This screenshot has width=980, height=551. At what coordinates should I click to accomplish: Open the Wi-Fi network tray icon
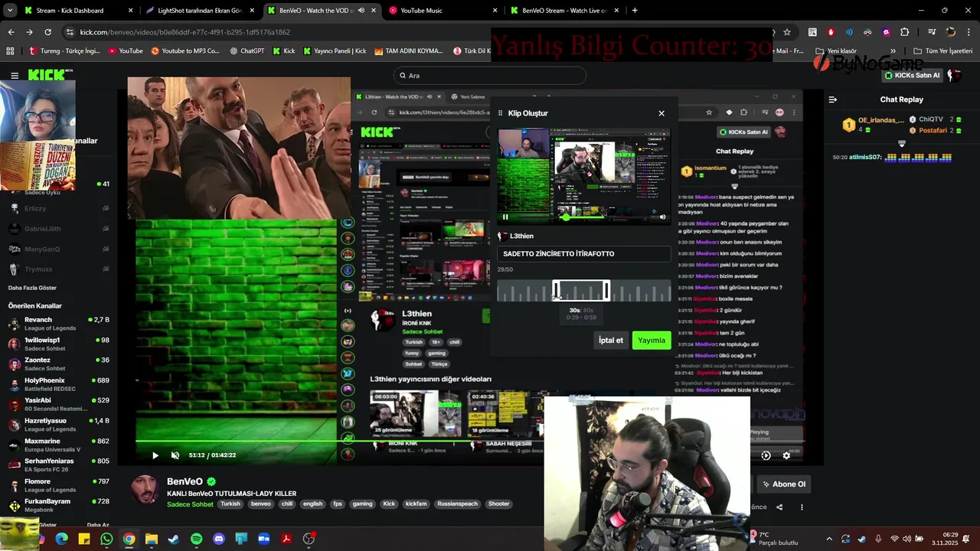pos(894,539)
